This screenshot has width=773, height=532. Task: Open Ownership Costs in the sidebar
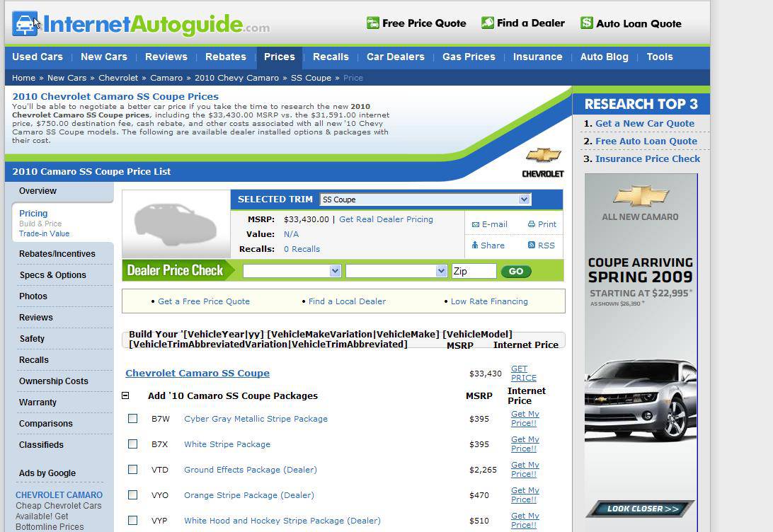point(54,381)
